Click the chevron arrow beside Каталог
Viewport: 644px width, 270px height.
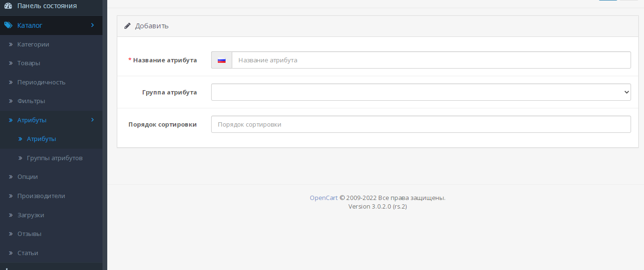point(92,25)
